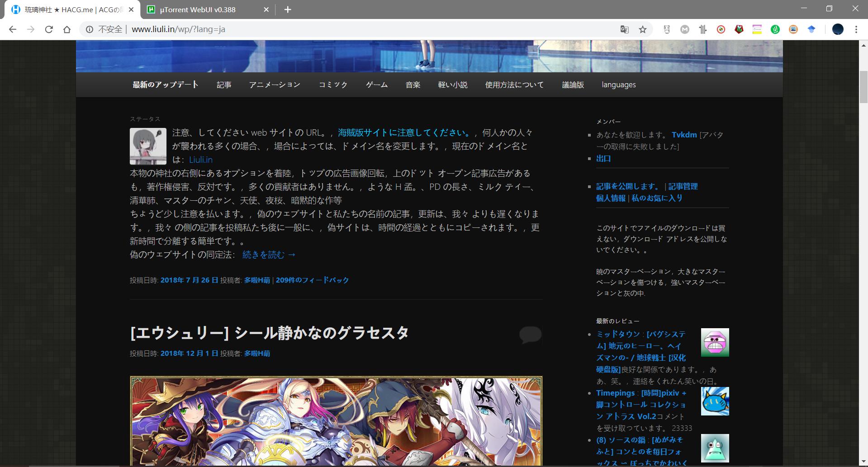Open 使用方法について menu item
The height and width of the screenshot is (467, 868).
(515, 85)
